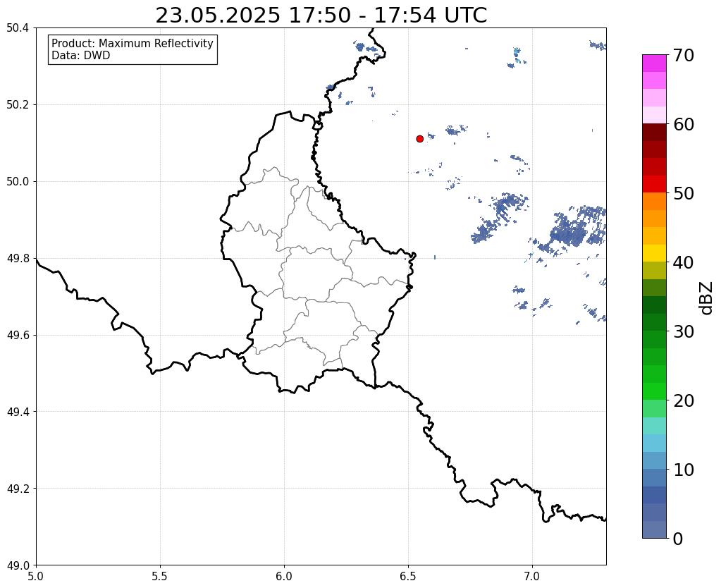Click longitude axis label 5.5
The width and height of the screenshot is (721, 588).
160,576
